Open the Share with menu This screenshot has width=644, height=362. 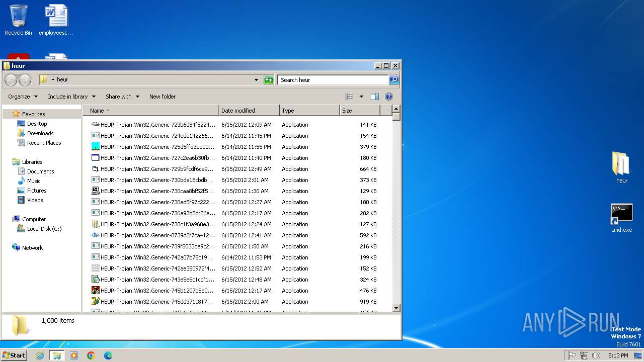[122, 97]
